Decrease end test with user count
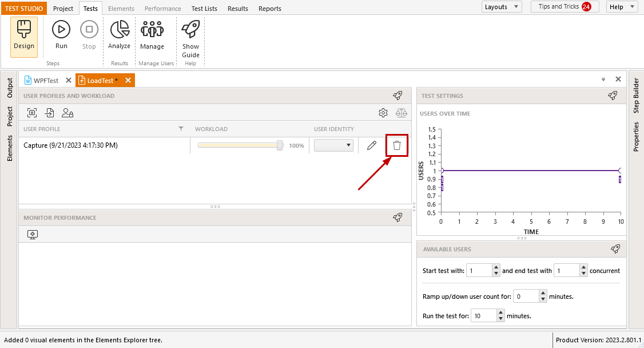Viewport: 644px width, 348px height. (x=583, y=273)
